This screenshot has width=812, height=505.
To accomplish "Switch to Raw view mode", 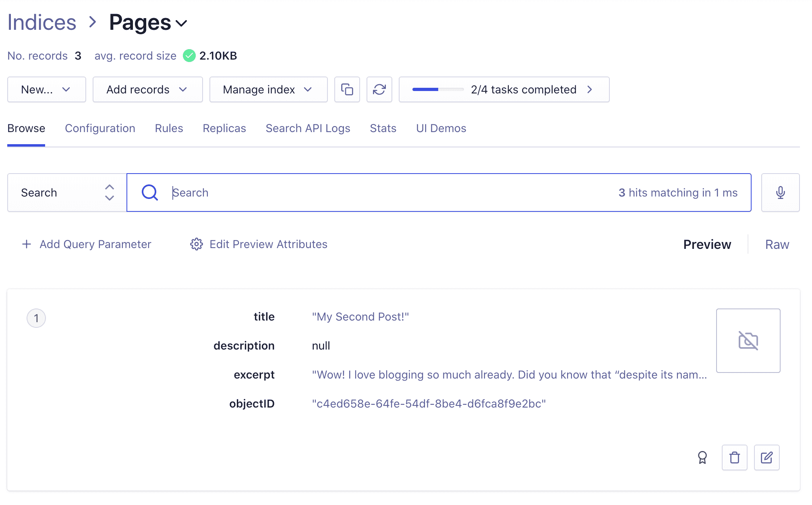I will pyautogui.click(x=777, y=244).
